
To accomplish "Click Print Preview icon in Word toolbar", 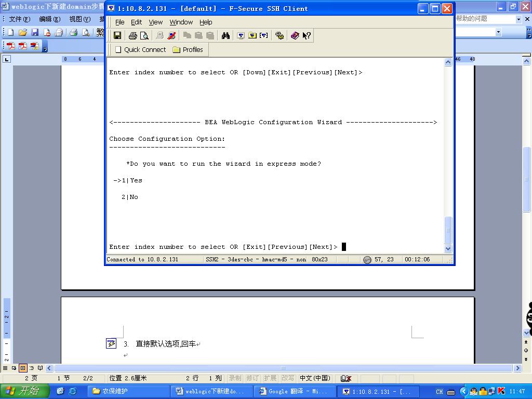I will (86, 32).
